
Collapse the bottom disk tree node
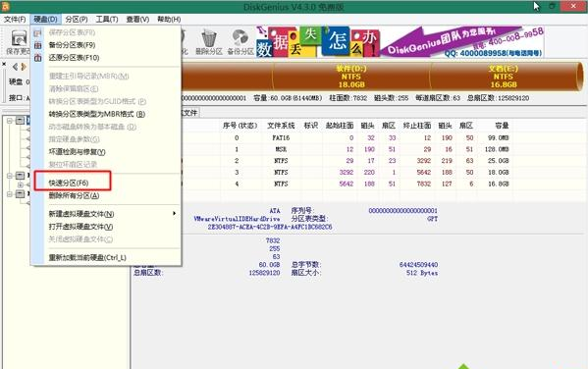tap(10, 193)
